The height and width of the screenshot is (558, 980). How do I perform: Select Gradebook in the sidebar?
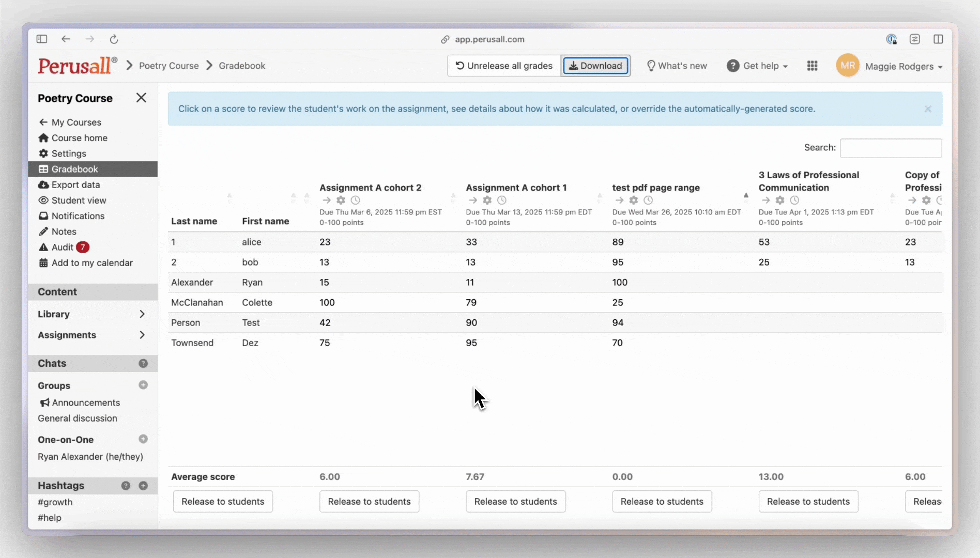[93, 169]
